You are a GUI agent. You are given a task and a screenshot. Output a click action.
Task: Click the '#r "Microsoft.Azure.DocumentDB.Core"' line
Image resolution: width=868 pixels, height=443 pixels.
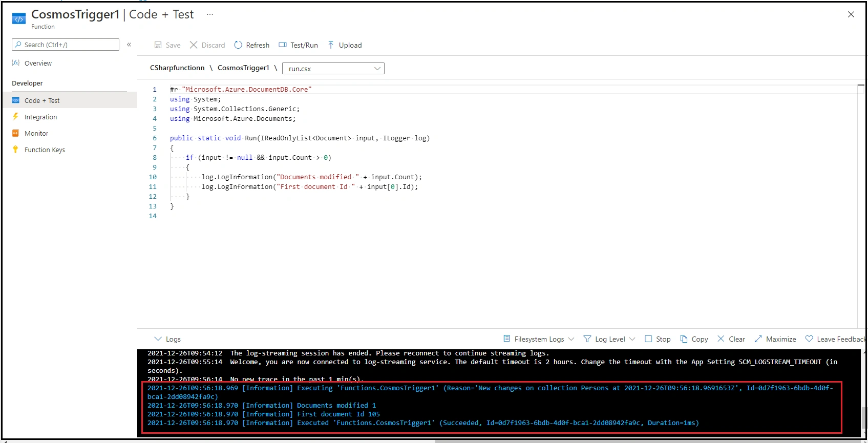(x=241, y=89)
